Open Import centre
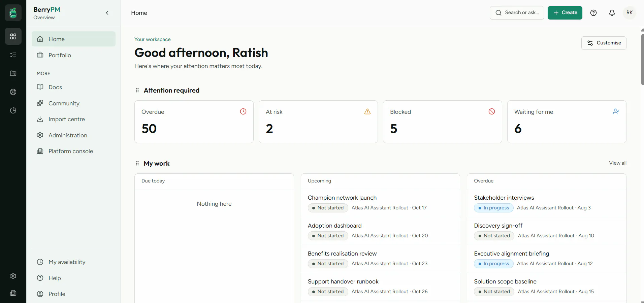Viewport: 644px width, 303px height. point(73,119)
